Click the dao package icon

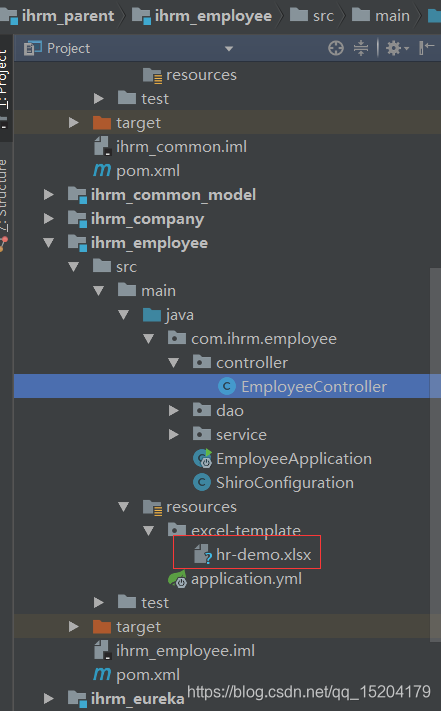click(202, 410)
